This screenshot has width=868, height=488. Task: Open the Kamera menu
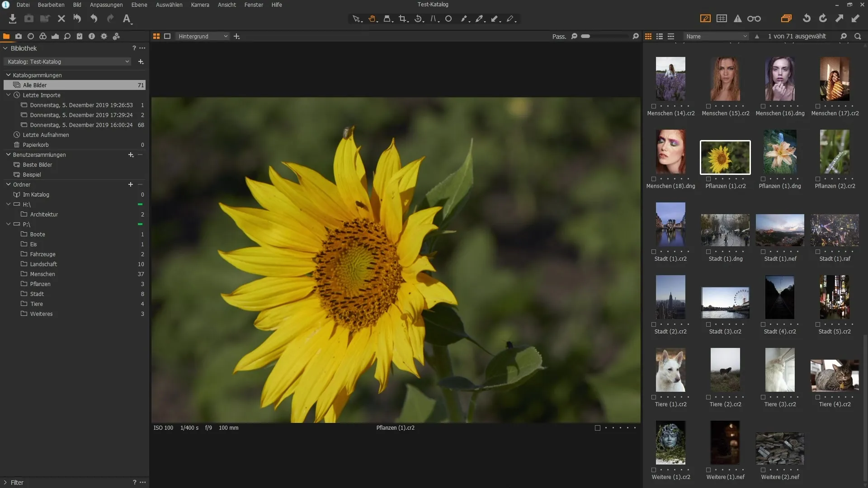(200, 5)
